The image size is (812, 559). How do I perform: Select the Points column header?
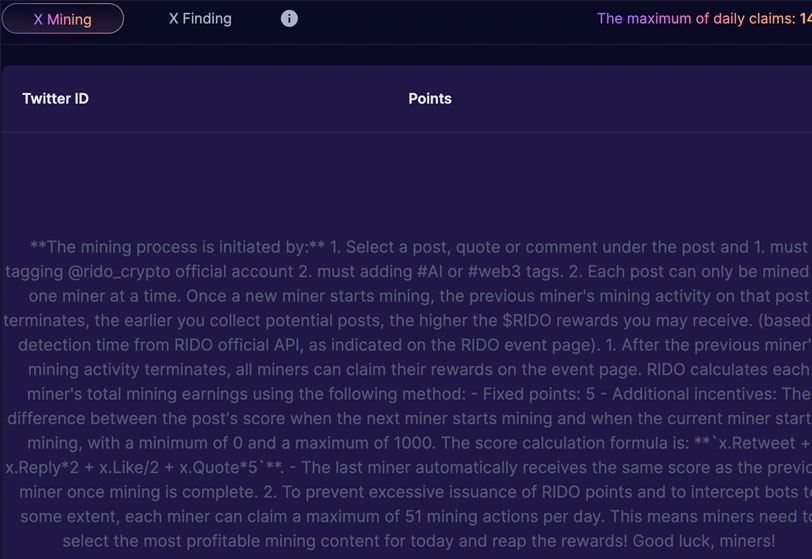(430, 98)
